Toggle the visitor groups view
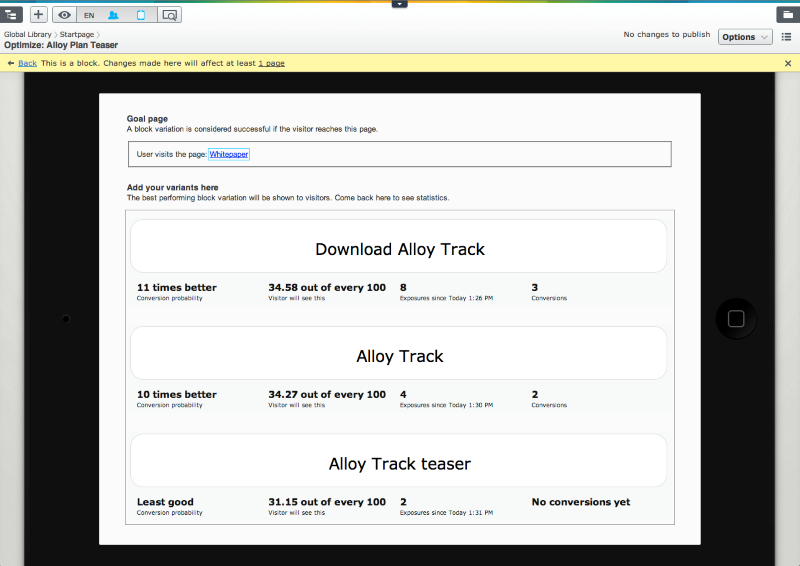Screen dimensions: 800x566 point(115,15)
